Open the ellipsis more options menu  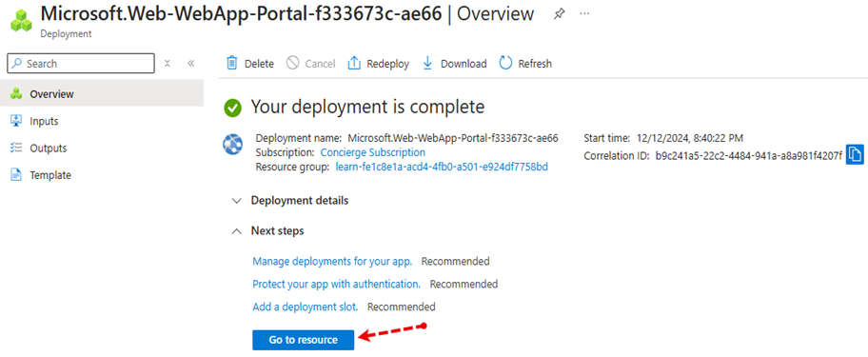(x=584, y=14)
